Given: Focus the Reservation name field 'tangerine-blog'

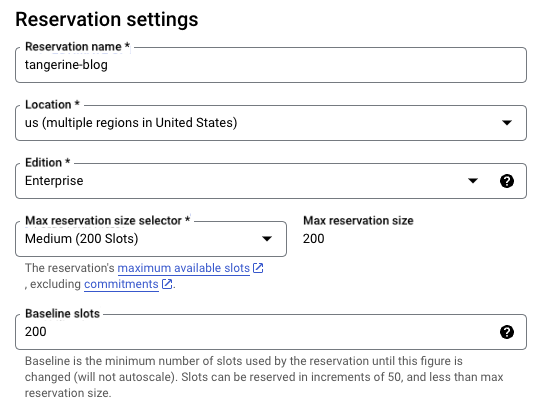Looking at the screenshot, I should pos(271,65).
